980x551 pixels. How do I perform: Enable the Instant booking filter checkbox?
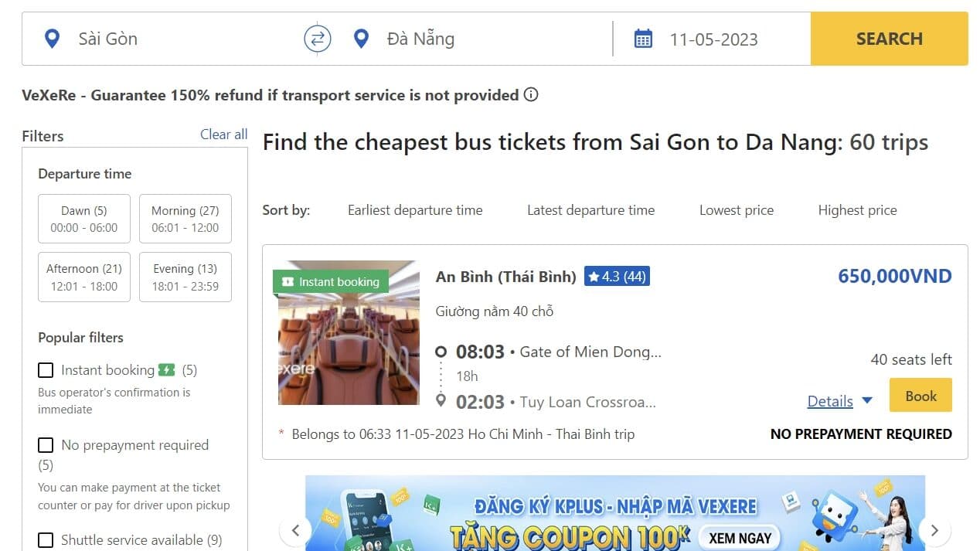point(46,370)
